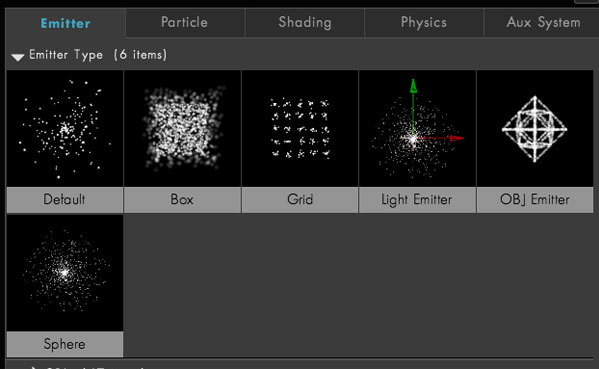The image size is (599, 369).
Task: Select the OBJ Emitter wireframe diamond preview
Action: click(535, 128)
